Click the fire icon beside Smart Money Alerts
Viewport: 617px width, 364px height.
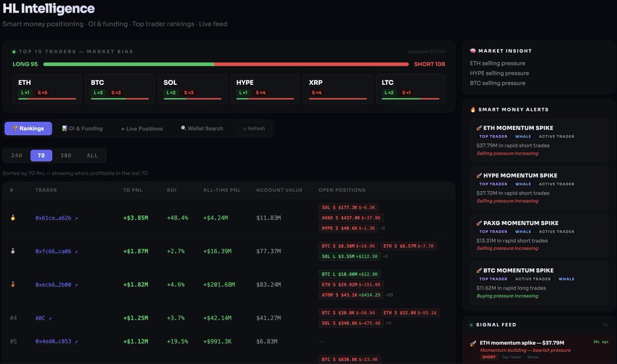coord(473,110)
